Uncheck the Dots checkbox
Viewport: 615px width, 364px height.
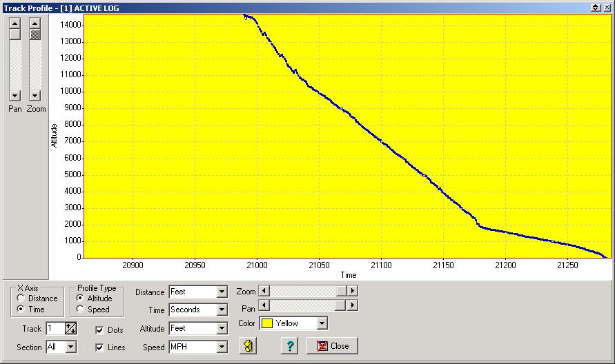(100, 330)
